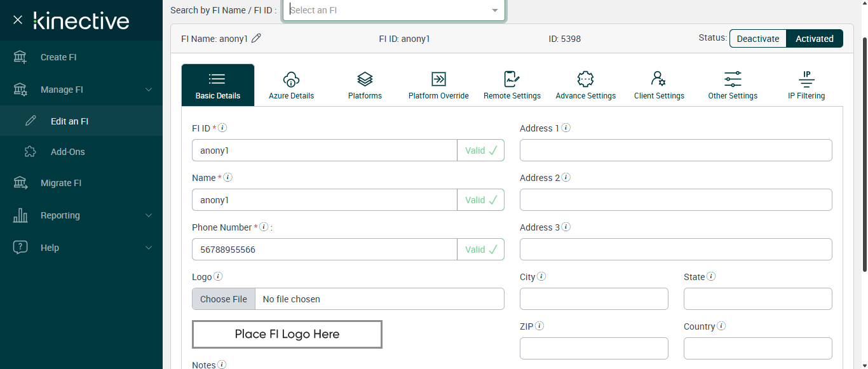Click the pencil icon beside FI Name
The height and width of the screenshot is (369, 868).
[256, 38]
